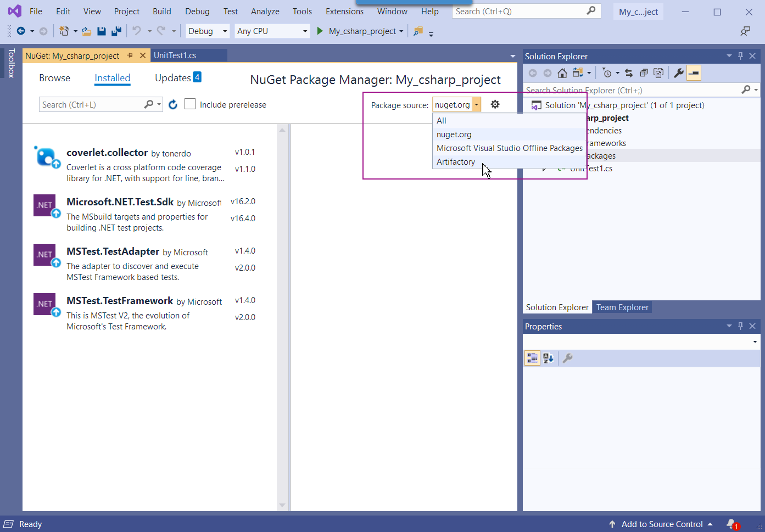Open NuGet package source settings gear

pyautogui.click(x=495, y=104)
